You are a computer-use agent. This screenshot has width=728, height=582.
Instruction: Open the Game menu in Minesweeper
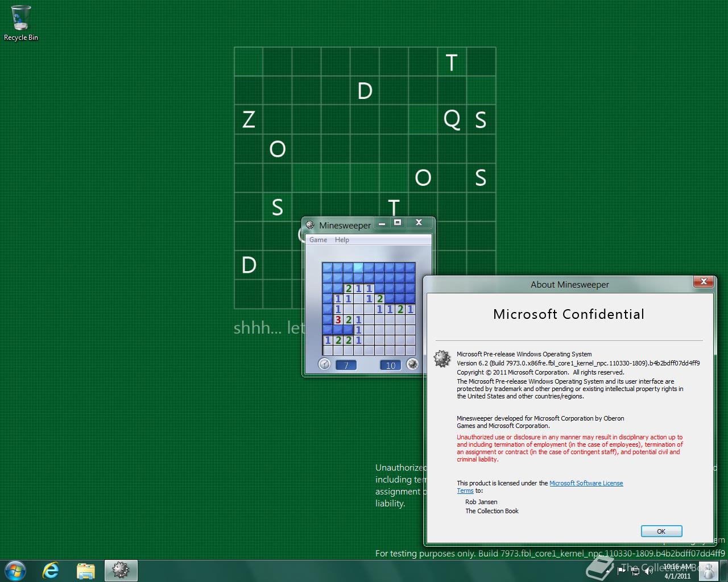point(318,240)
